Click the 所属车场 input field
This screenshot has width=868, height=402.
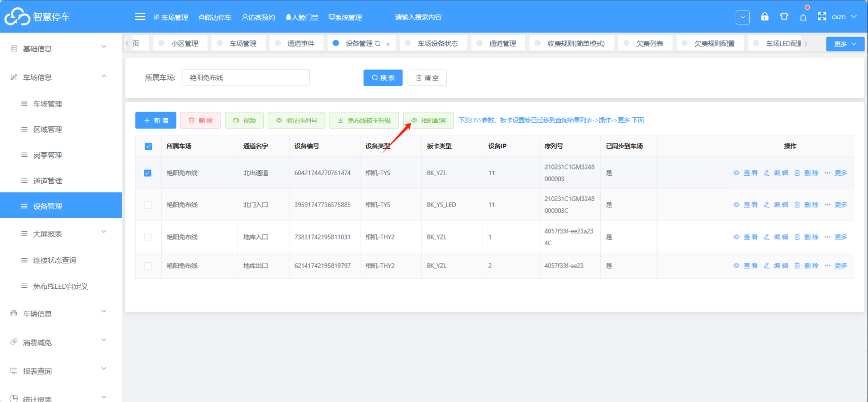245,78
